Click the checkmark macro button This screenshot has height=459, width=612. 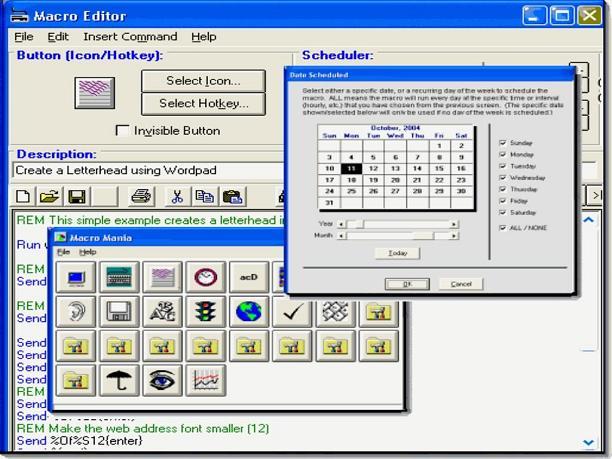(x=292, y=311)
